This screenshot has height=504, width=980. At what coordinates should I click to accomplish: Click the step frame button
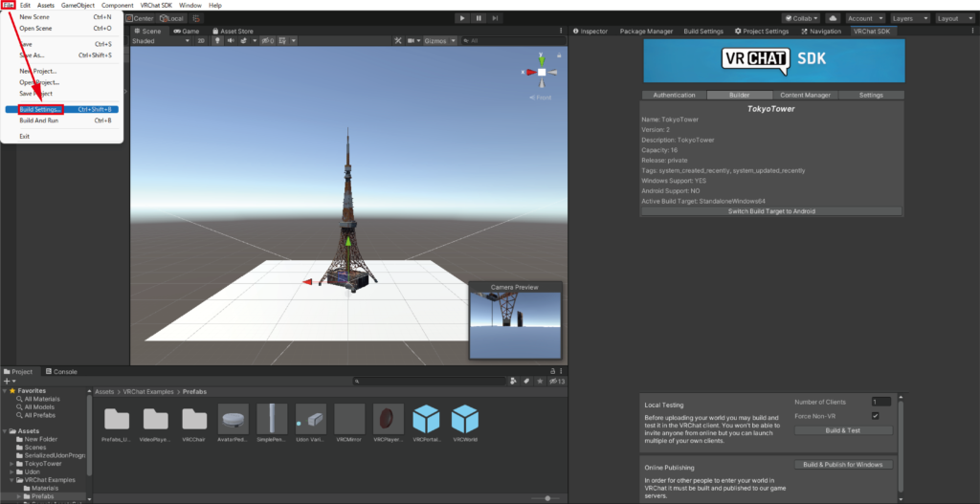pos(495,18)
